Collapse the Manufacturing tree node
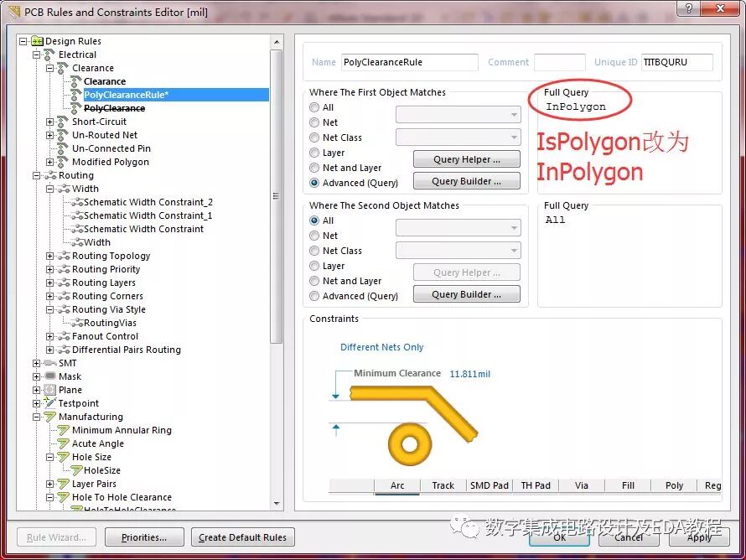This screenshot has height=560, width=746. tap(36, 417)
